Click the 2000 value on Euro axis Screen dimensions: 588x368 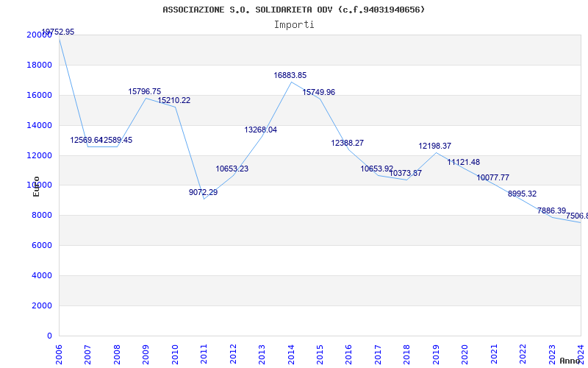tap(42, 305)
